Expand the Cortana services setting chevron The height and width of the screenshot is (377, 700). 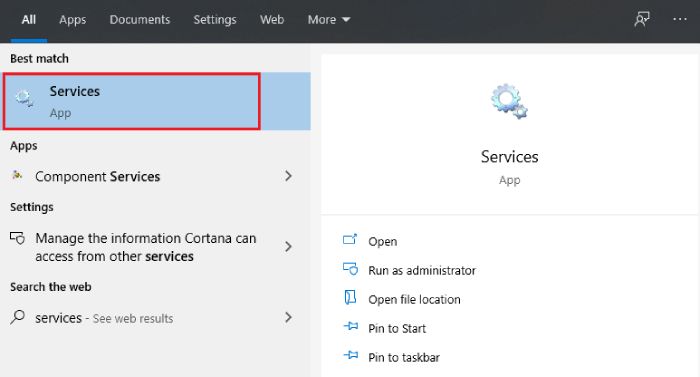point(288,247)
